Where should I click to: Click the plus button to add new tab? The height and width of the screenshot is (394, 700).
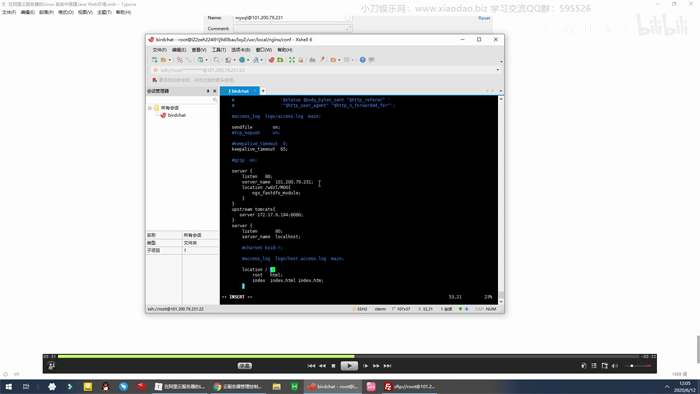[x=263, y=91]
